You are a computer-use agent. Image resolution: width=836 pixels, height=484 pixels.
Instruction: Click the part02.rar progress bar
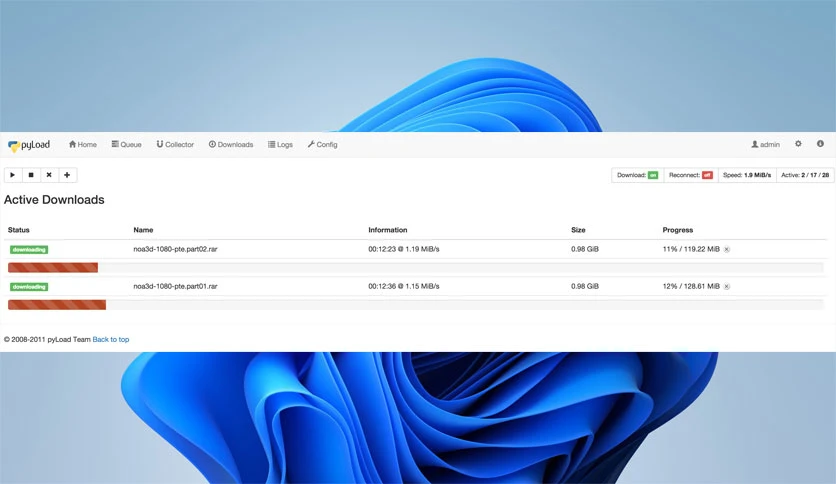click(x=415, y=268)
